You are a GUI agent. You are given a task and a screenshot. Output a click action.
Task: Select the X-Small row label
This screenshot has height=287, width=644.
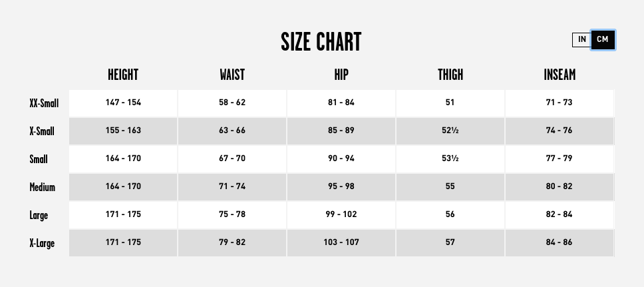[42, 131]
